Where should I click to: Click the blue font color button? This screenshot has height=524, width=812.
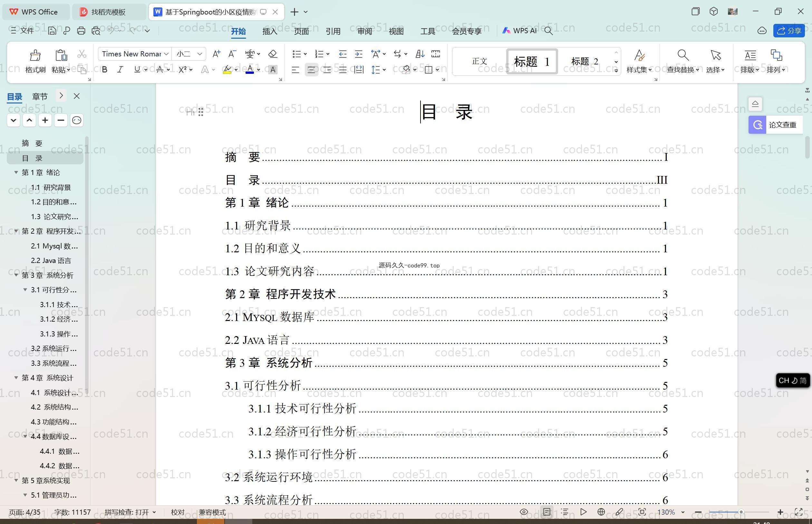coord(250,70)
